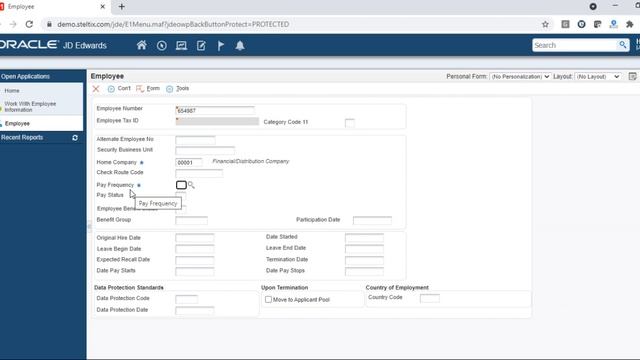
Task: Click the Leave End Date field
Action: point(364,249)
